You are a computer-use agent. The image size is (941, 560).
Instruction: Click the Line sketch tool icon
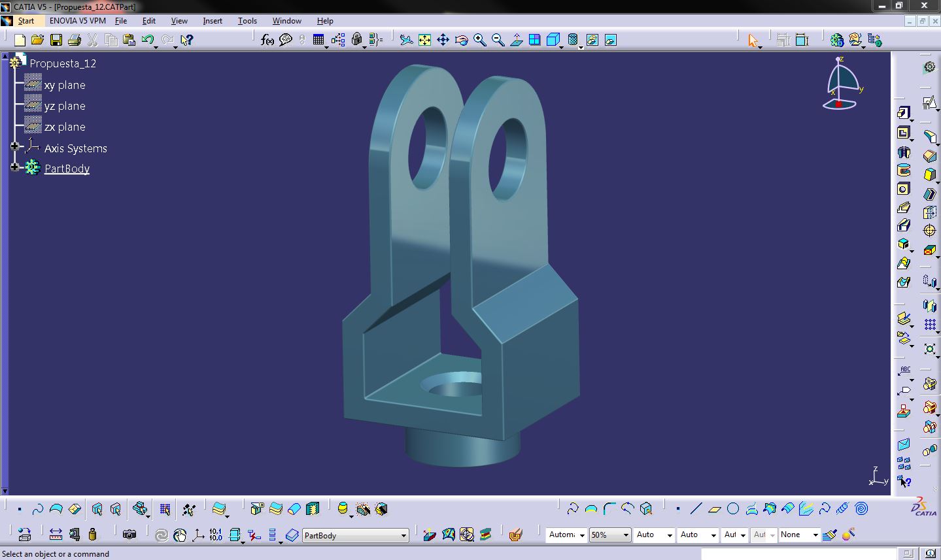pyautogui.click(x=696, y=508)
